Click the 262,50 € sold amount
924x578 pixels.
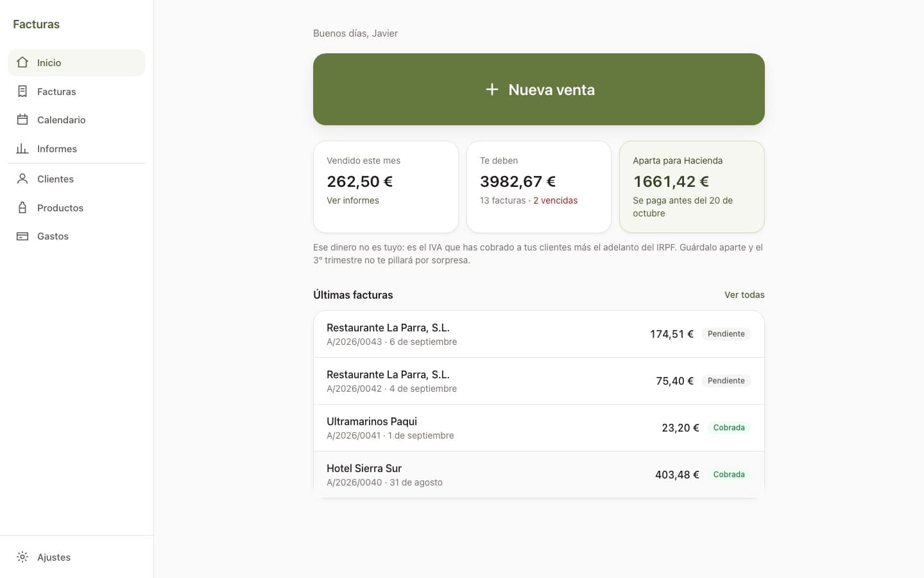click(359, 181)
